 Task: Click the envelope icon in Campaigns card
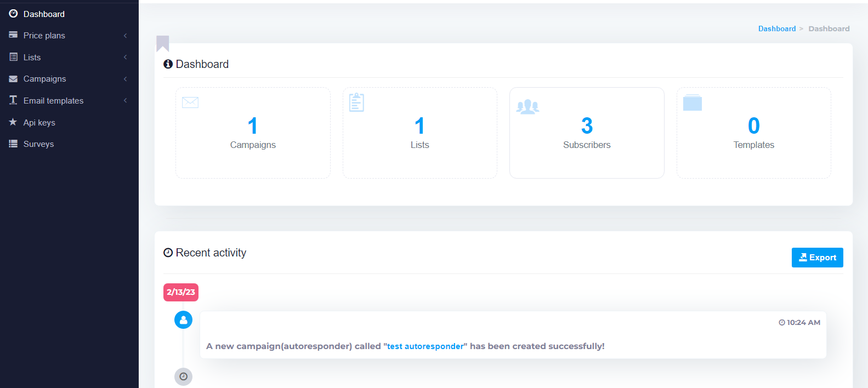point(190,102)
